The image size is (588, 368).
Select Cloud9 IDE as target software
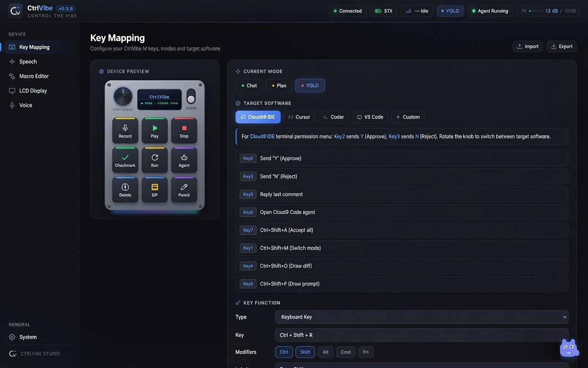point(258,117)
